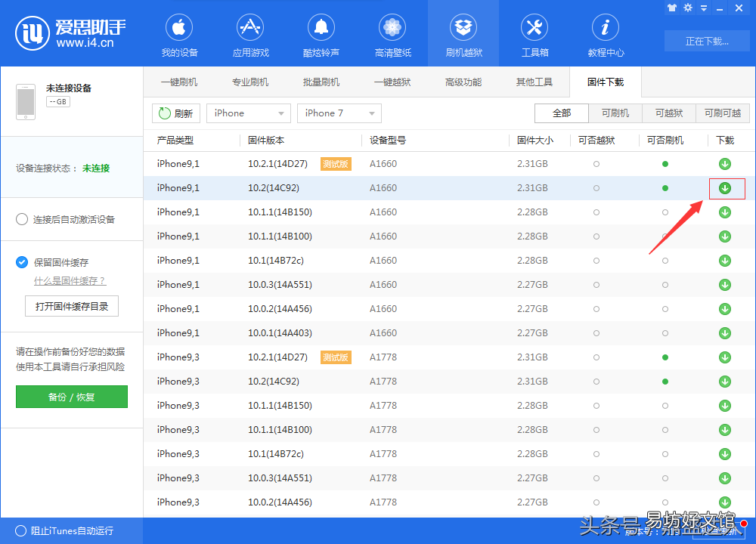Download firmware 10.2.1(14D27) for iPhone9,3
This screenshot has width=756, height=544.
pos(725,357)
